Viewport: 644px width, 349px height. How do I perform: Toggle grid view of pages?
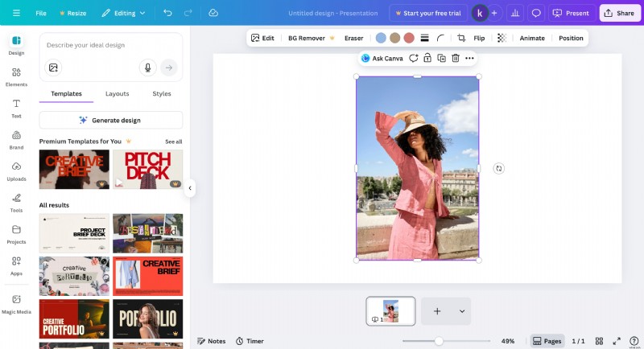pos(600,341)
